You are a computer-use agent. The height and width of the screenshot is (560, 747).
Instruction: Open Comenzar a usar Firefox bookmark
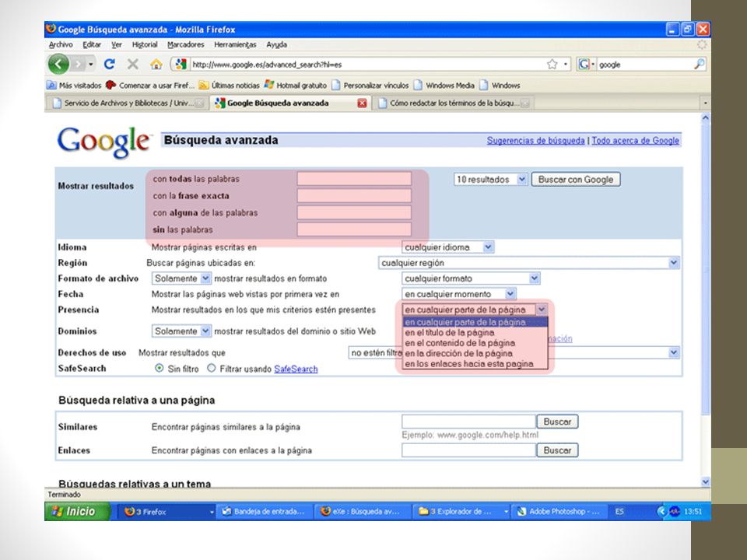(x=149, y=86)
